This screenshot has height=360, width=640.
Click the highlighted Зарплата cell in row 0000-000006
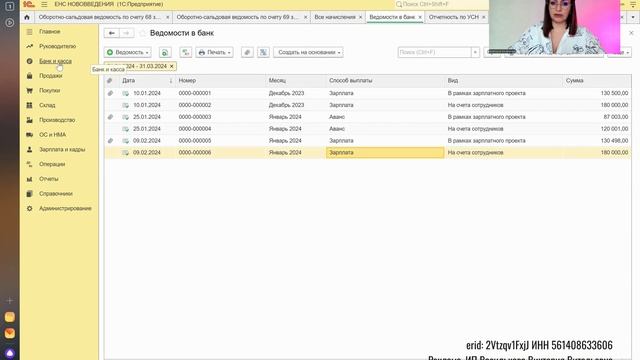[385, 152]
